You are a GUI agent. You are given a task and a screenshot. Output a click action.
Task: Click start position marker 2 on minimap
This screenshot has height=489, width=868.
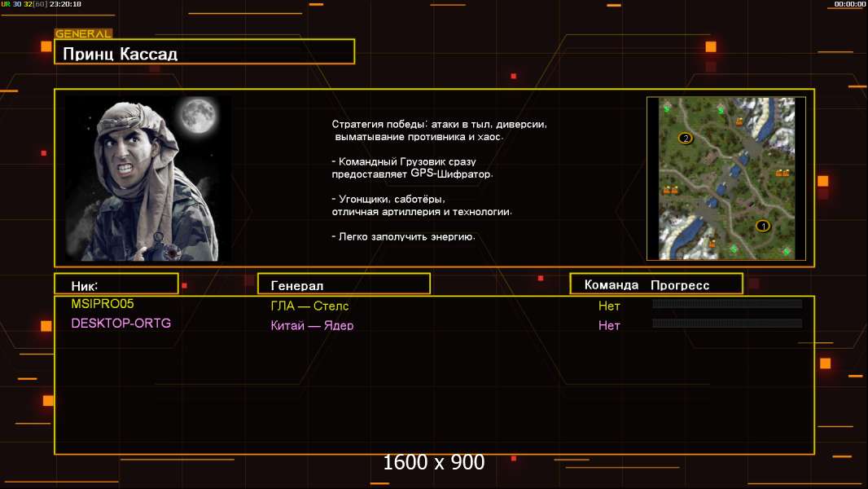pyautogui.click(x=686, y=138)
